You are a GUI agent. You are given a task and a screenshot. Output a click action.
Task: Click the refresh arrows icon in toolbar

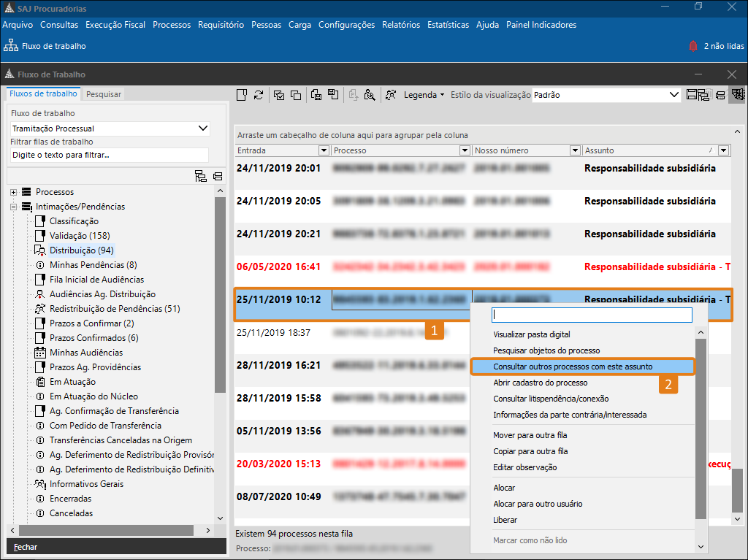coord(259,95)
